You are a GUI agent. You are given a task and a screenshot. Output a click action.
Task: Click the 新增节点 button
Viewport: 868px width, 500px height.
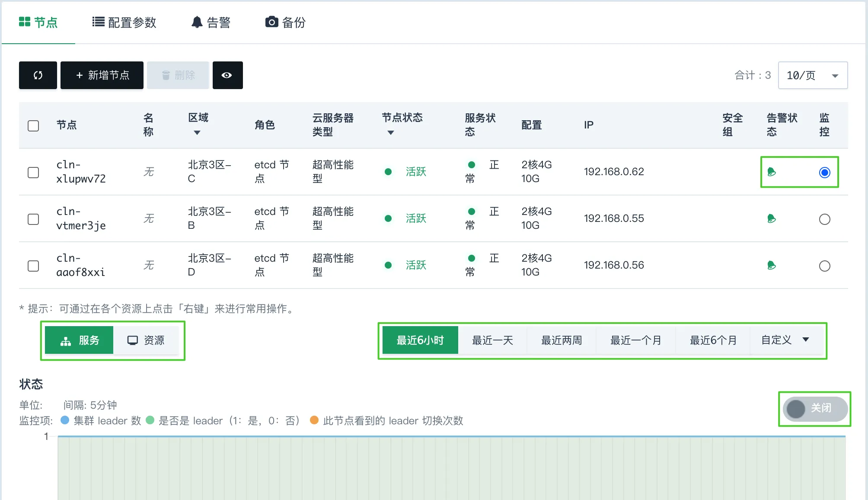click(102, 75)
